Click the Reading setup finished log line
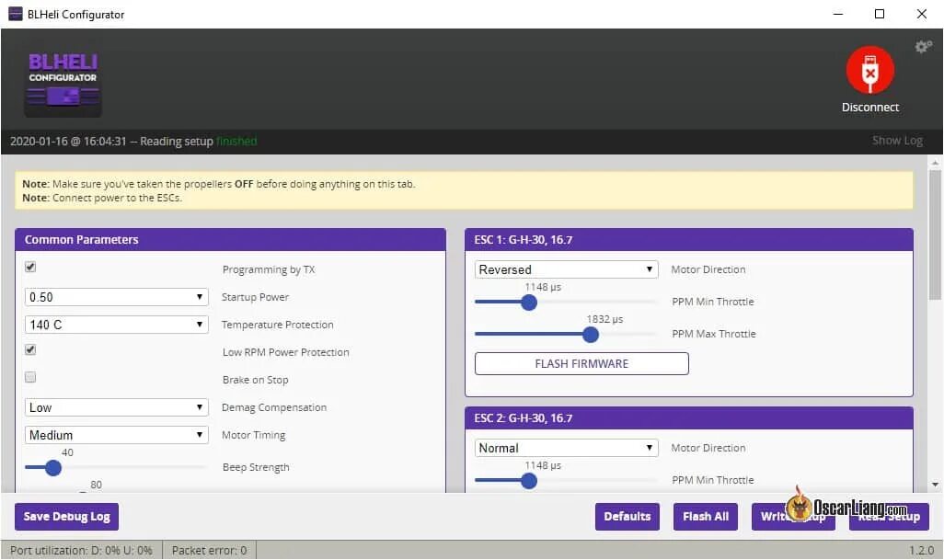Viewport: 944px width, 560px height. click(133, 142)
